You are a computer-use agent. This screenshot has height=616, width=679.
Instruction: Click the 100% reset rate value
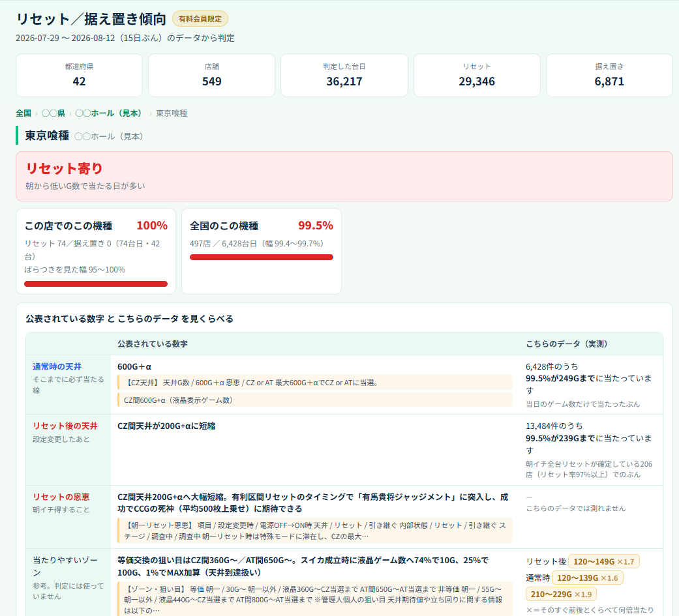[152, 226]
